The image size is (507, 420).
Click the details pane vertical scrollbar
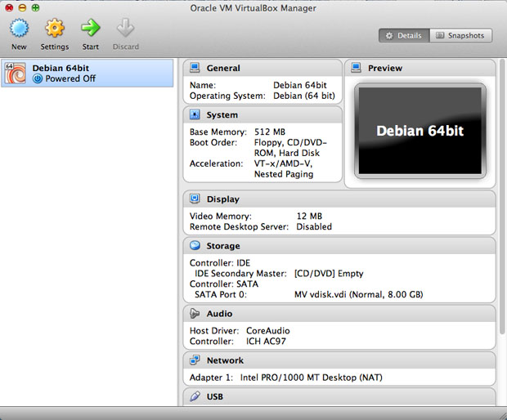[502, 196]
